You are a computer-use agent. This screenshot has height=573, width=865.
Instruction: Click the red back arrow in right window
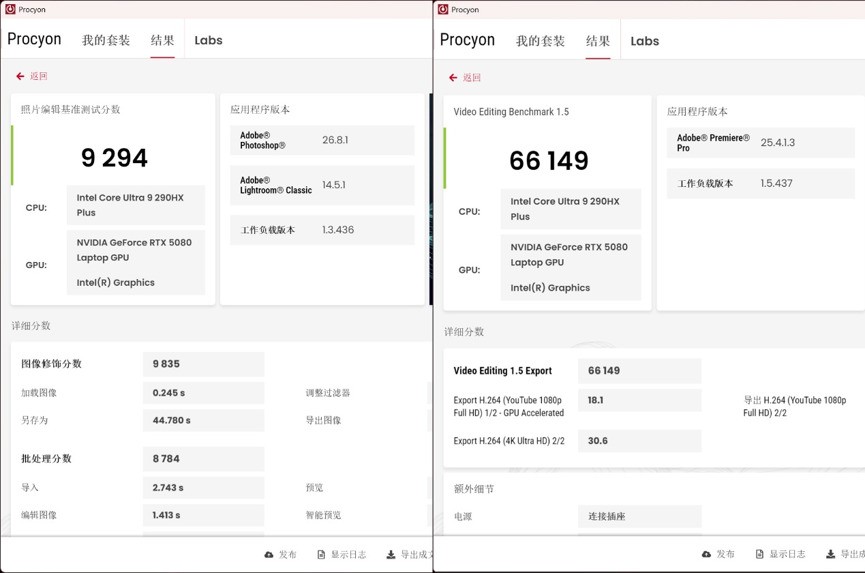coord(453,78)
